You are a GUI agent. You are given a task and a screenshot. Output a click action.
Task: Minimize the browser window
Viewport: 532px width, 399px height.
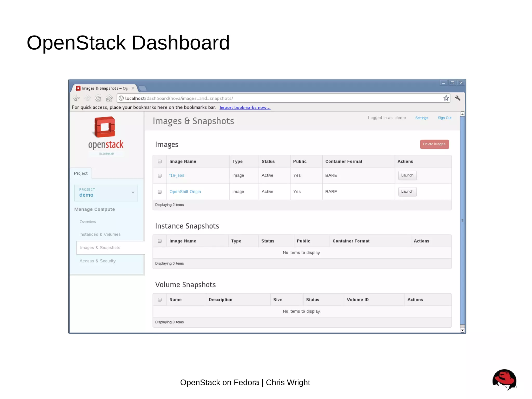(443, 83)
